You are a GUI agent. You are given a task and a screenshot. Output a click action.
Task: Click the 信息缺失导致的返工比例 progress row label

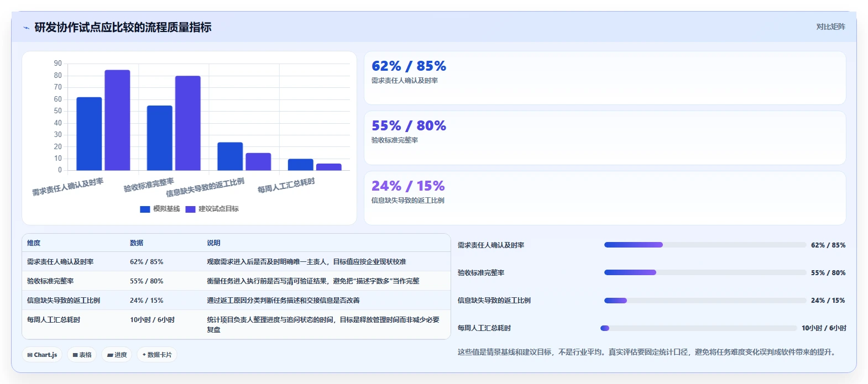click(x=494, y=301)
